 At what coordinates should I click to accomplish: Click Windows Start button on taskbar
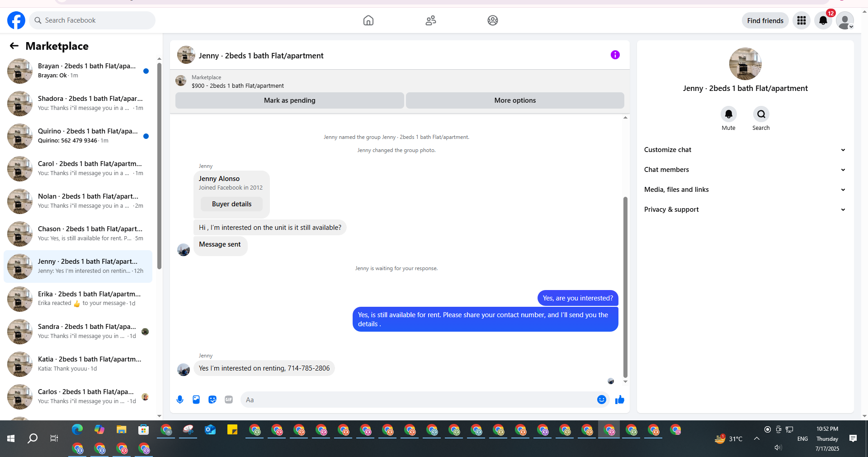[x=11, y=438]
